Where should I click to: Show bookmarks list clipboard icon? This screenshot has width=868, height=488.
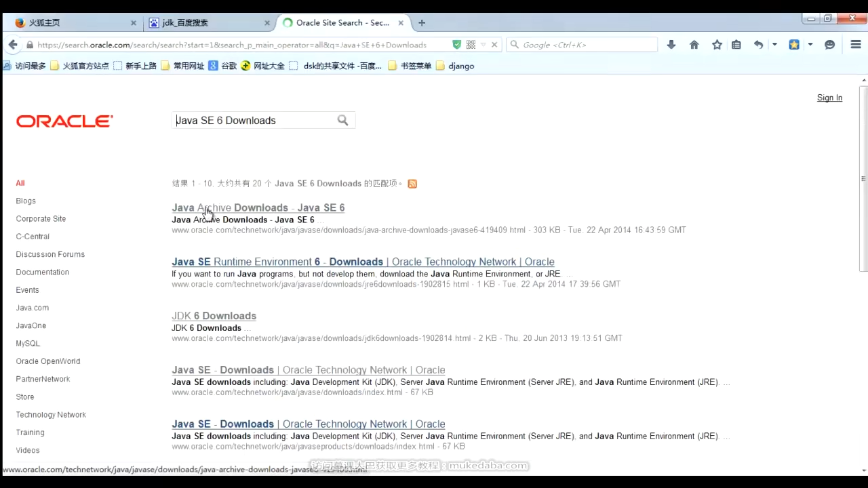pyautogui.click(x=736, y=45)
